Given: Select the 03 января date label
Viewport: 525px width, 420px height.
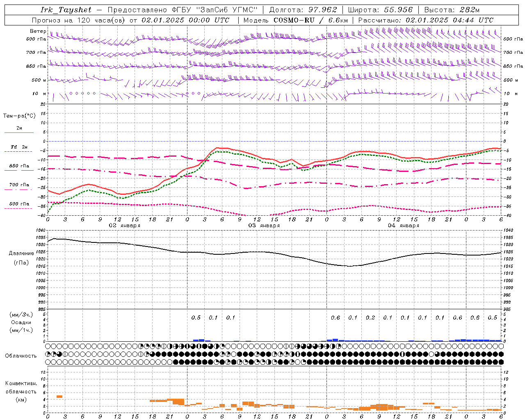Looking at the screenshot, I should (x=264, y=225).
